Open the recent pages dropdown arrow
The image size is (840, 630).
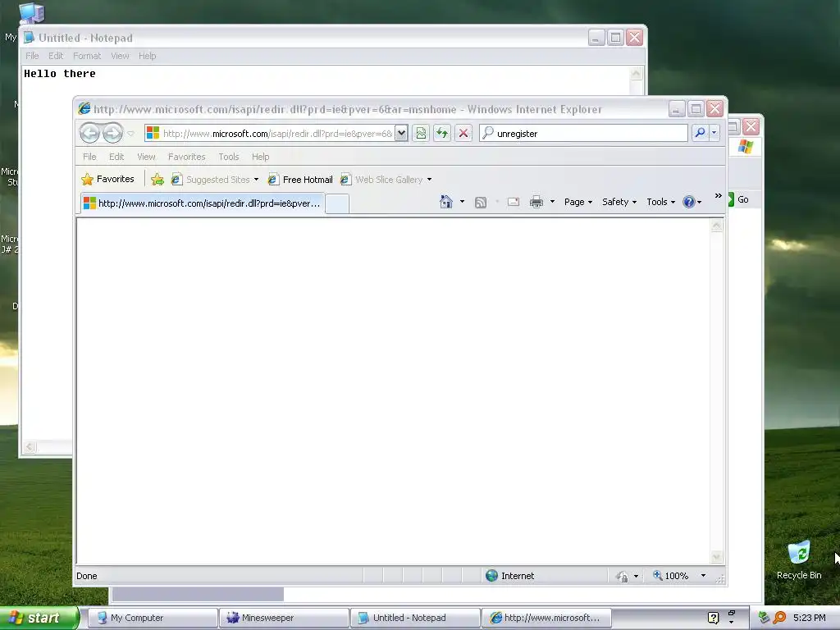130,134
